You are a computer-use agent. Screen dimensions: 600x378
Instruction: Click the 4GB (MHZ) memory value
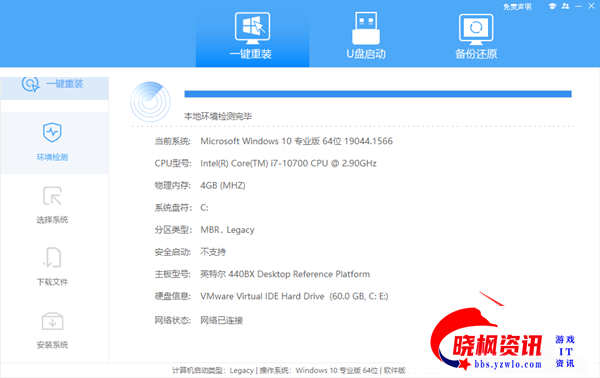(x=223, y=186)
